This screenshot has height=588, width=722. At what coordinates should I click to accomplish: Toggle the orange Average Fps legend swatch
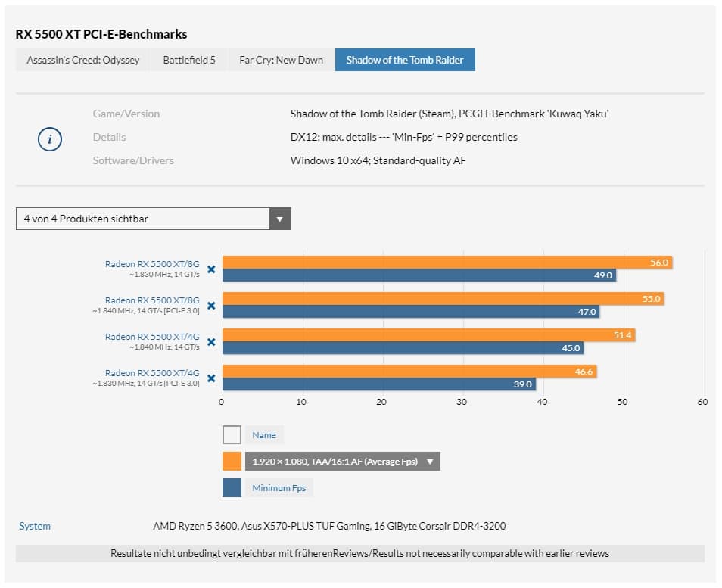(232, 462)
